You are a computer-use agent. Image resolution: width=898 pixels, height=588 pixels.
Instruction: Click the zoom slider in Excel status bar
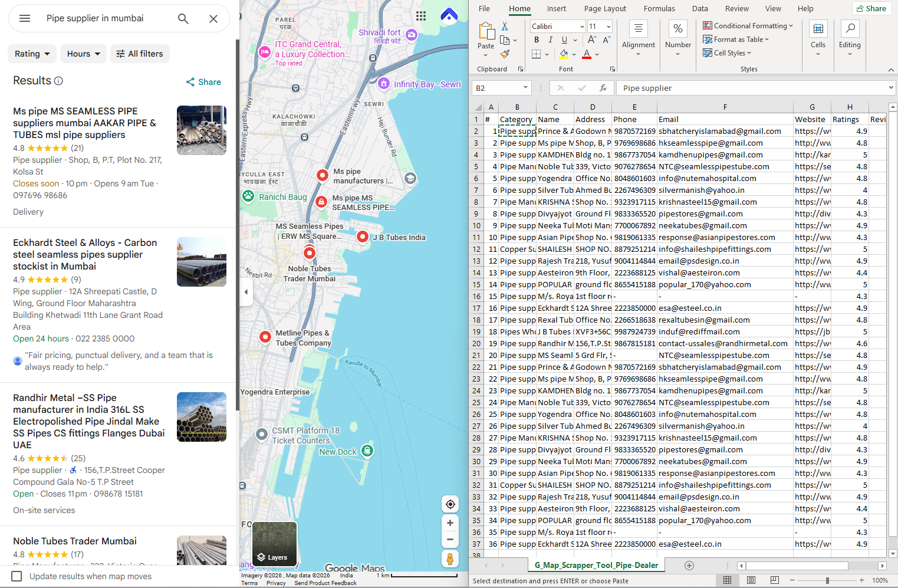(x=827, y=580)
